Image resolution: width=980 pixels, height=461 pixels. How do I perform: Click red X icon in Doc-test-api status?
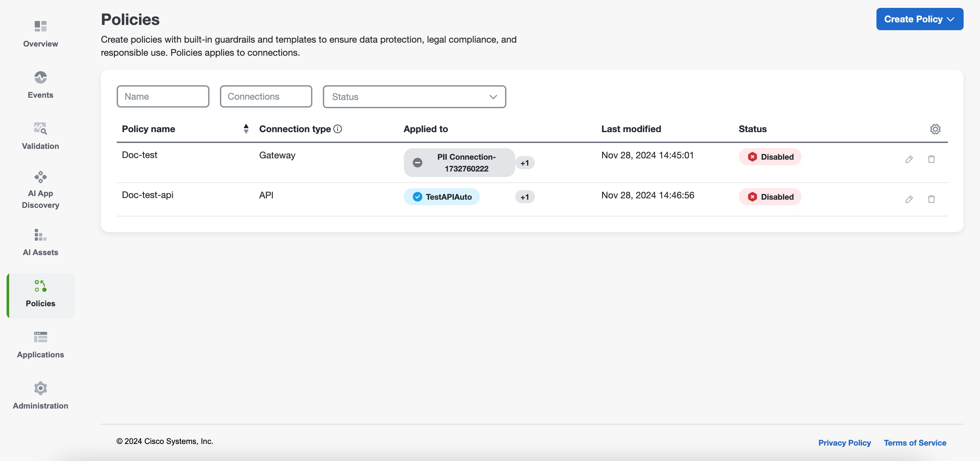[752, 197]
